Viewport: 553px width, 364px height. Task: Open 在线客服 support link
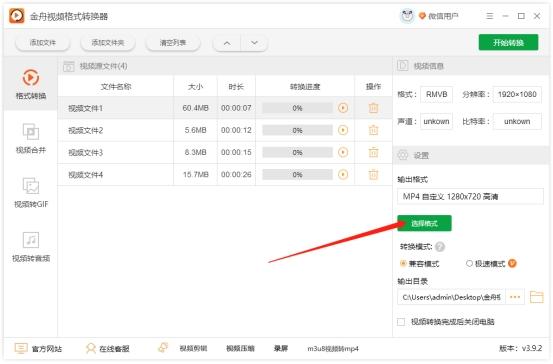(108, 348)
